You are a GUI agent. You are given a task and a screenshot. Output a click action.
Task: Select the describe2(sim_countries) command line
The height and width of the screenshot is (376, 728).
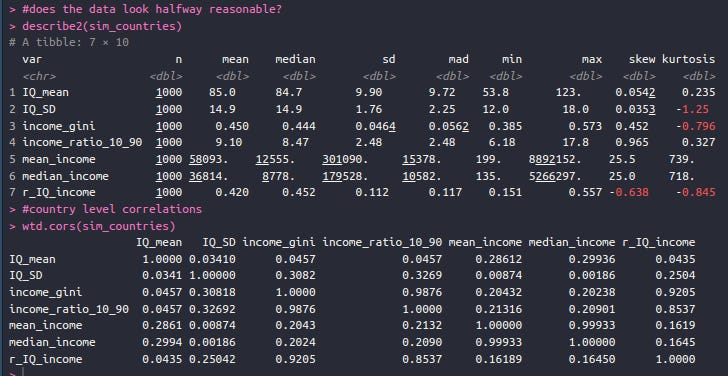click(x=102, y=26)
